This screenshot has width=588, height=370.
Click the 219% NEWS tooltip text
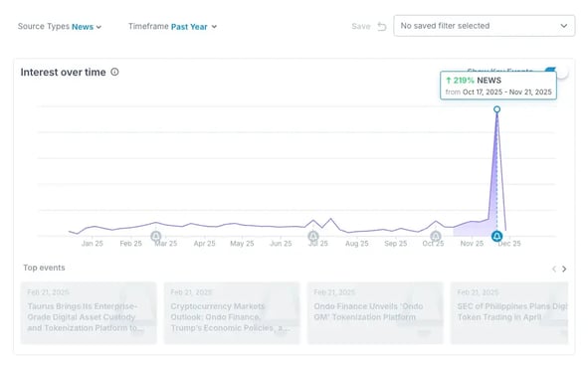pos(474,81)
